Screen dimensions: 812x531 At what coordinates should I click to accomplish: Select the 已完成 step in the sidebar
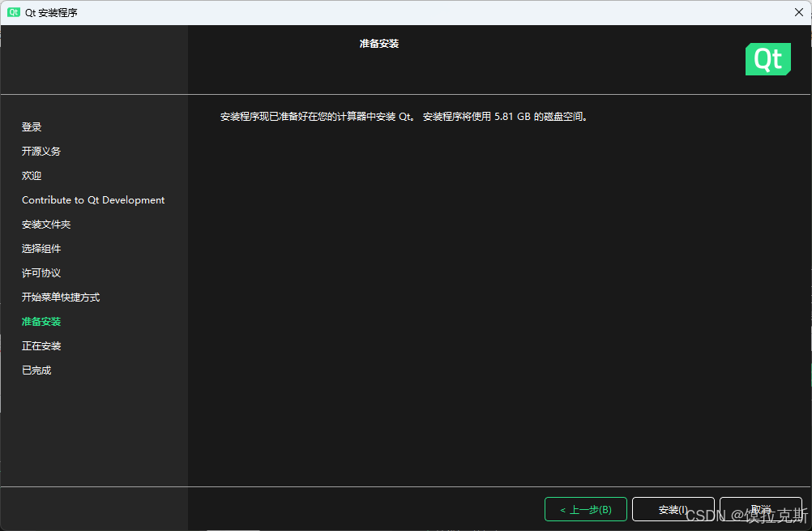36,370
